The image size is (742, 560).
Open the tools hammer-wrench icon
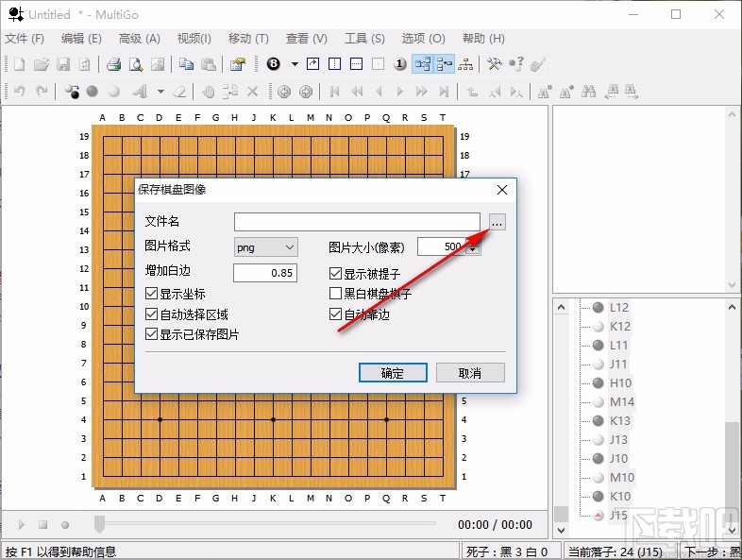(x=494, y=63)
